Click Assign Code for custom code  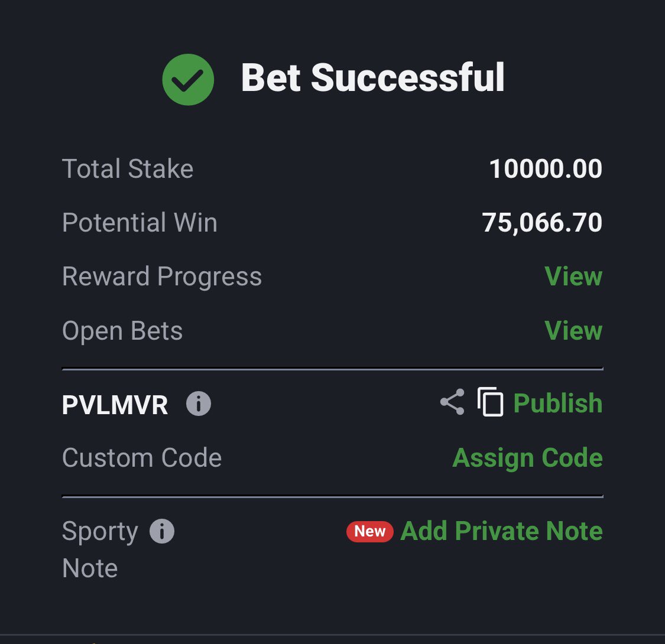[528, 458]
